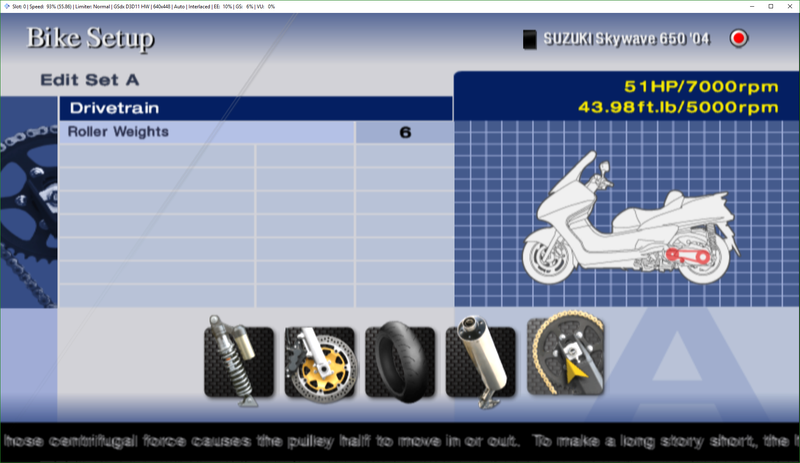Click the emulator app icon in title bar
Image resolution: width=800 pixels, height=463 pixels.
click(6, 7)
